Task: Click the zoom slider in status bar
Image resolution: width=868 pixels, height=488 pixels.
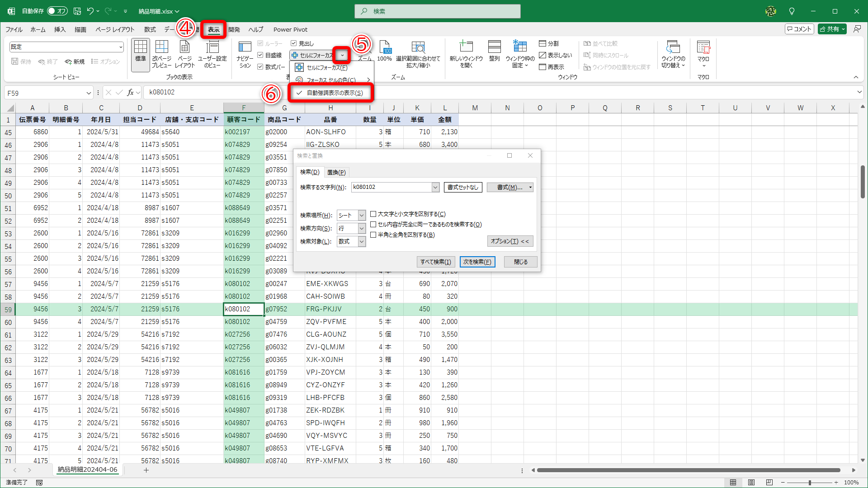Action: pyautogui.click(x=809, y=483)
